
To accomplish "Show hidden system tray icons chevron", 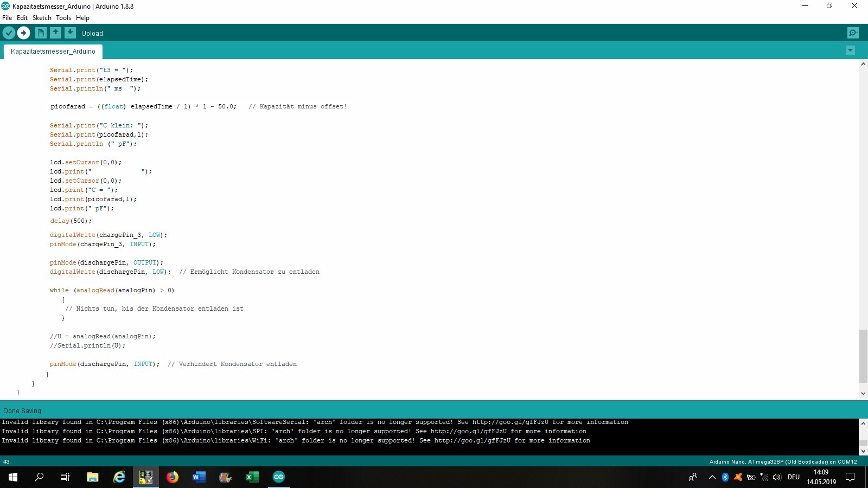I will (x=712, y=477).
